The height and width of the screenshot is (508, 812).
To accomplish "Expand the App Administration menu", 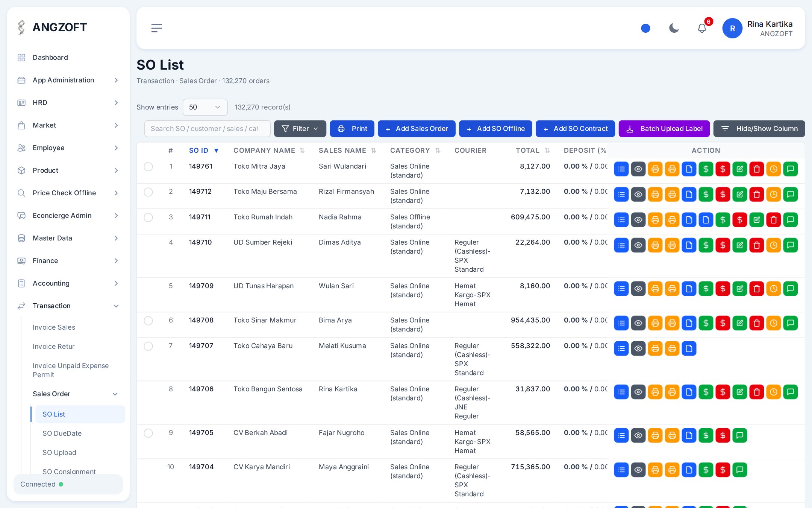I will click(x=68, y=80).
